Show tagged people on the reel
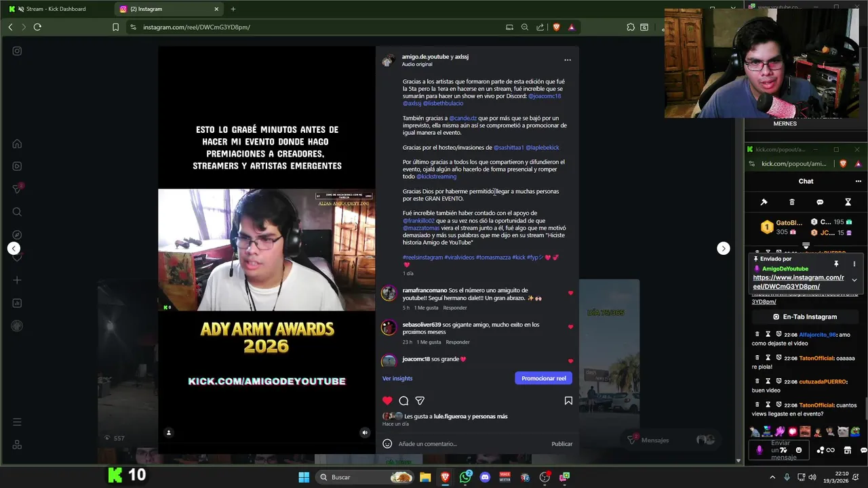The width and height of the screenshot is (868, 488). (x=169, y=432)
